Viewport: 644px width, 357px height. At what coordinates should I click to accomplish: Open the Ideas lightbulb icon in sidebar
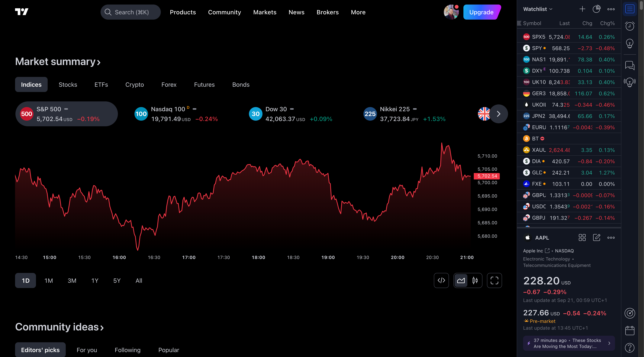pyautogui.click(x=630, y=43)
